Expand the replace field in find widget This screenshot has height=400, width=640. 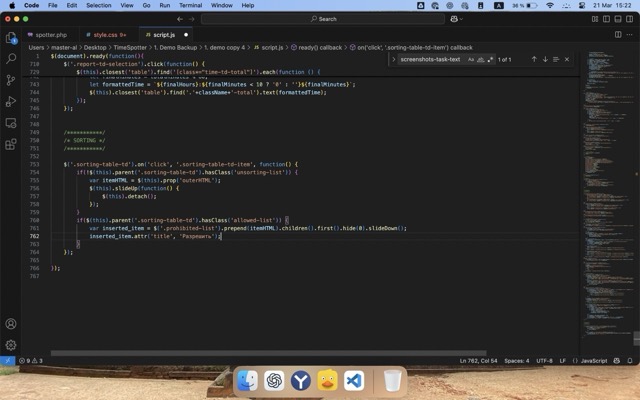(394, 60)
